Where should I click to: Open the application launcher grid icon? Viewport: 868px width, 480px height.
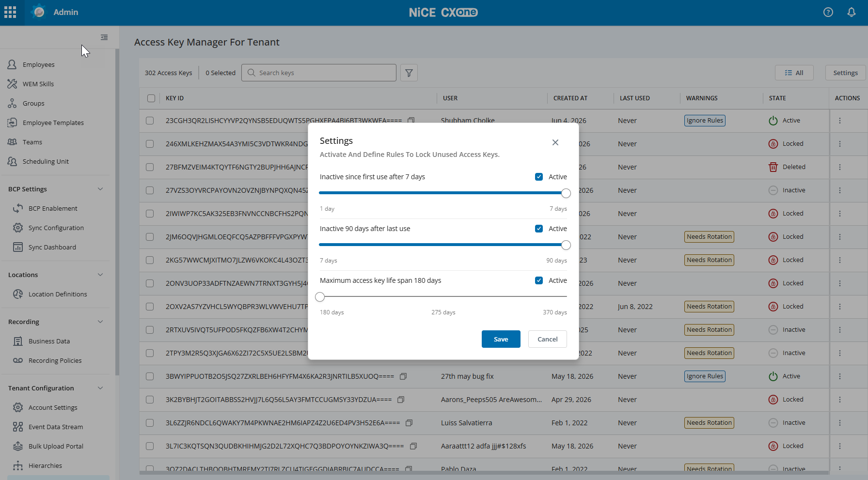coord(10,12)
